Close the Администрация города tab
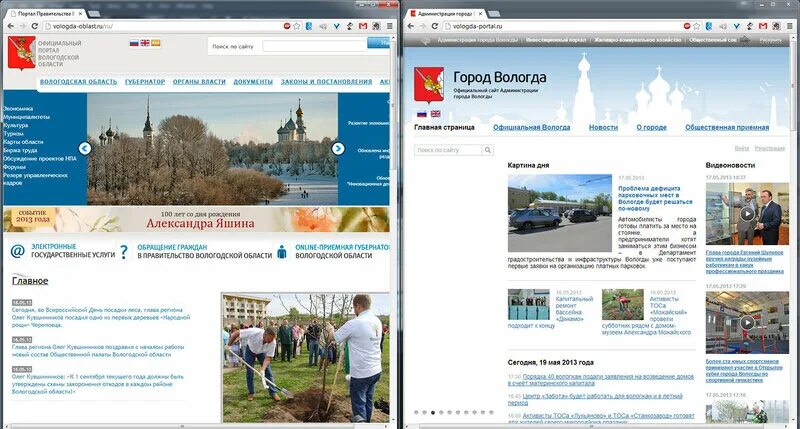The width and height of the screenshot is (800, 429). point(480,13)
